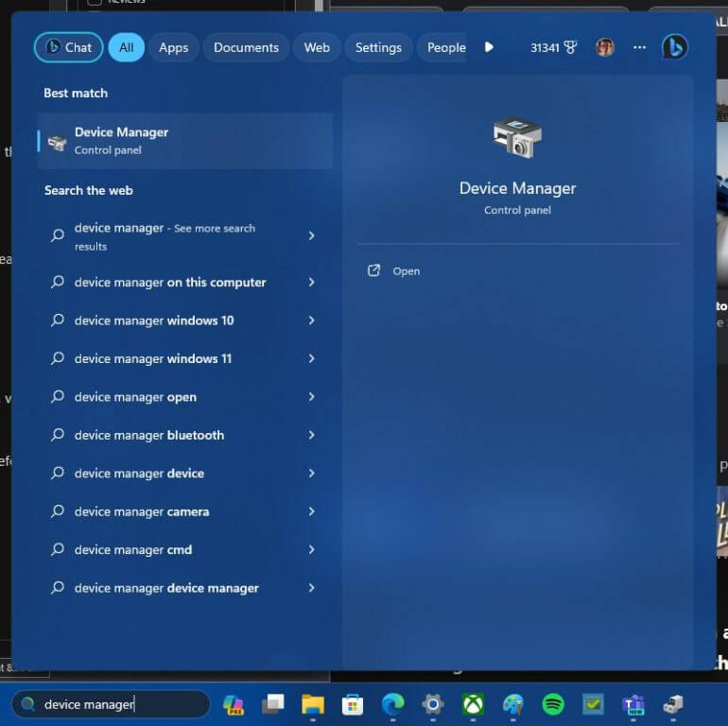This screenshot has width=728, height=726.
Task: Open the green checkmark app on taskbar
Action: tap(594, 704)
